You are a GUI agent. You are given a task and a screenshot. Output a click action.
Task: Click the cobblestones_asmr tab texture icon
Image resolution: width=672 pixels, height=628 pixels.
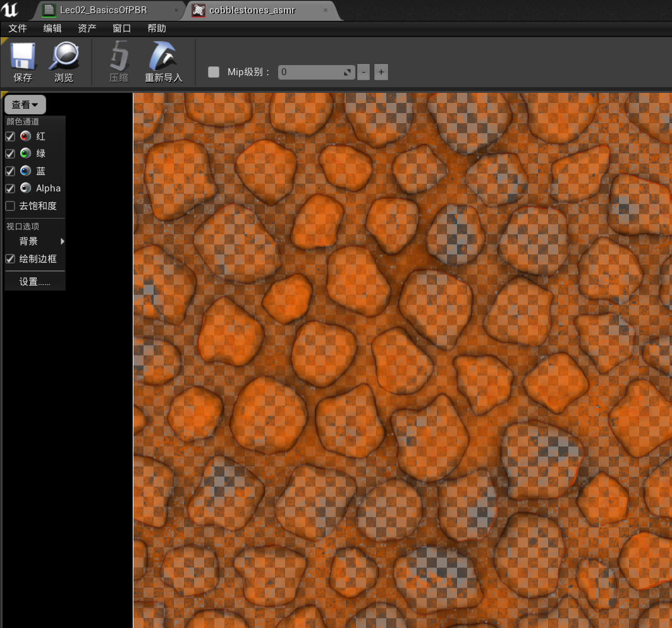pos(199,10)
